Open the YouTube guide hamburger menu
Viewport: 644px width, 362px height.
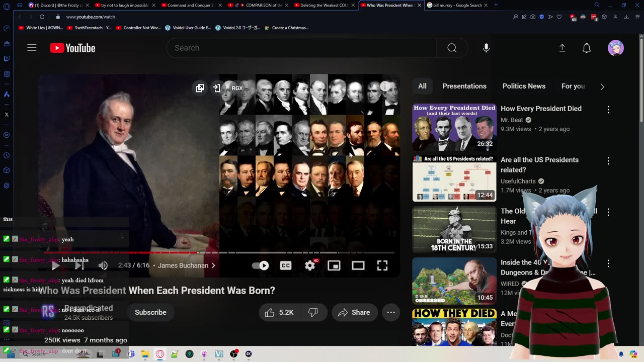coord(32,48)
